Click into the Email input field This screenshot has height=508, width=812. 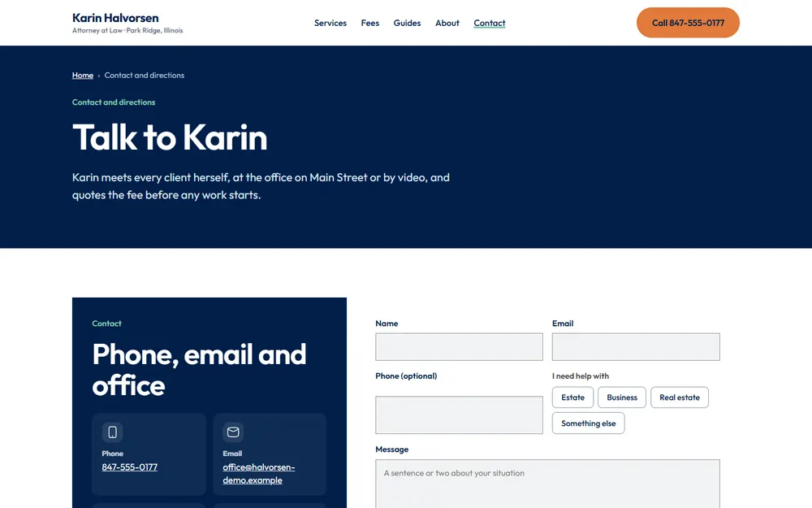[x=636, y=347]
